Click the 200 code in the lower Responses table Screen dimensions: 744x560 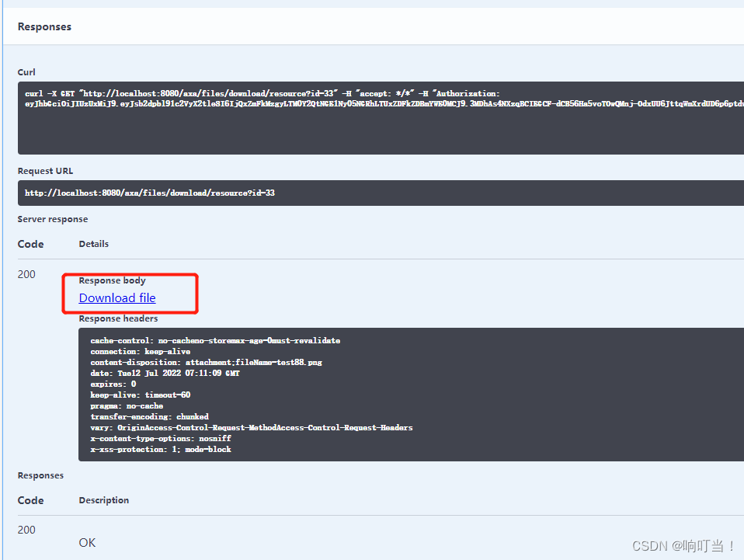(x=26, y=530)
